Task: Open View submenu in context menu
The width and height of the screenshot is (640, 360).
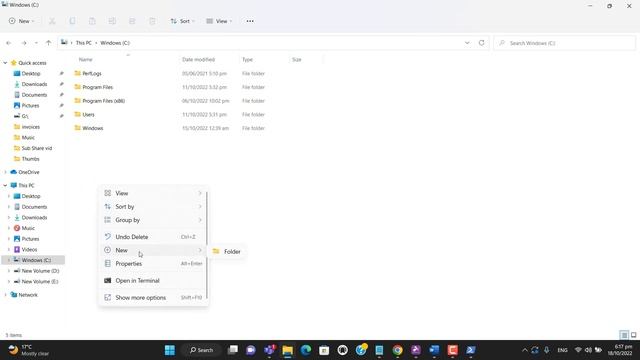Action: pyautogui.click(x=153, y=193)
